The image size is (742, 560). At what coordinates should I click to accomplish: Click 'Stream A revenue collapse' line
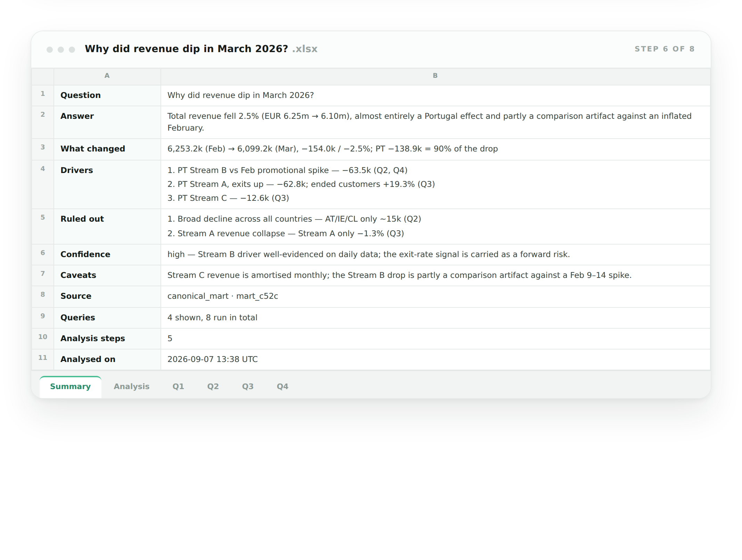tap(286, 234)
